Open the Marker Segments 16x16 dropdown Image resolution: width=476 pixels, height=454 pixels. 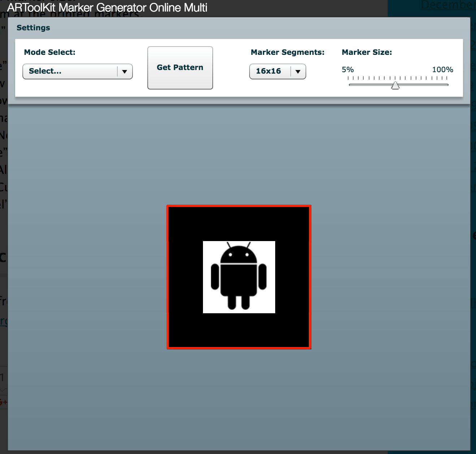tap(278, 71)
